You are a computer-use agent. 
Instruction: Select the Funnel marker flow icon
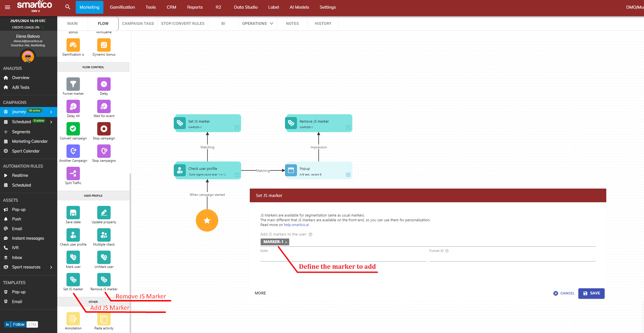coord(73,84)
